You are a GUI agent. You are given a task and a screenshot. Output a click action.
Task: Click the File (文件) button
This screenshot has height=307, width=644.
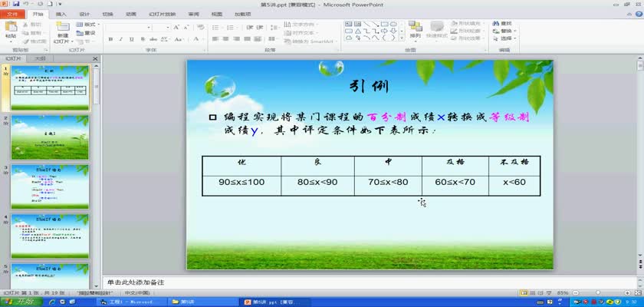13,14
